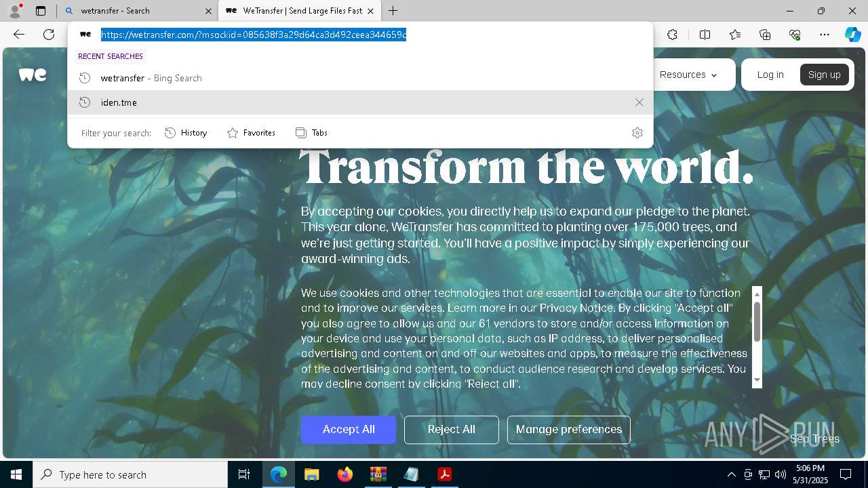This screenshot has width=868, height=488.
Task: Click the WeTransfer 'we' logo
Action: [x=33, y=75]
